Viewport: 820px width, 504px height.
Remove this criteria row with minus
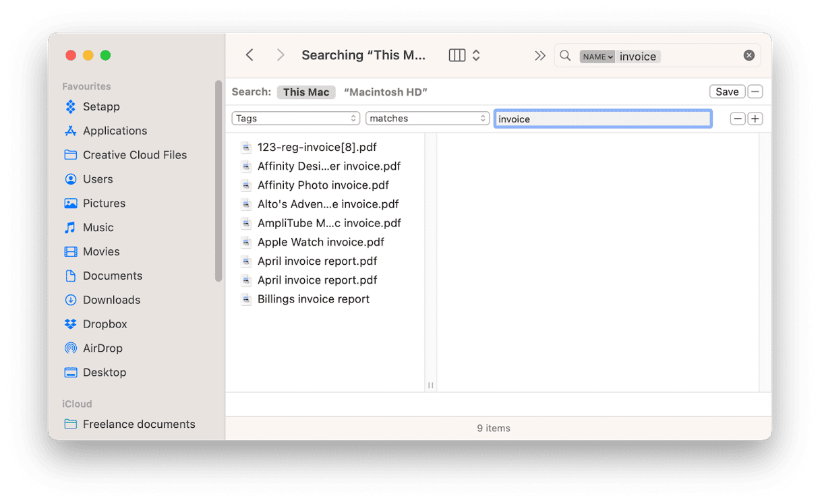(x=738, y=119)
